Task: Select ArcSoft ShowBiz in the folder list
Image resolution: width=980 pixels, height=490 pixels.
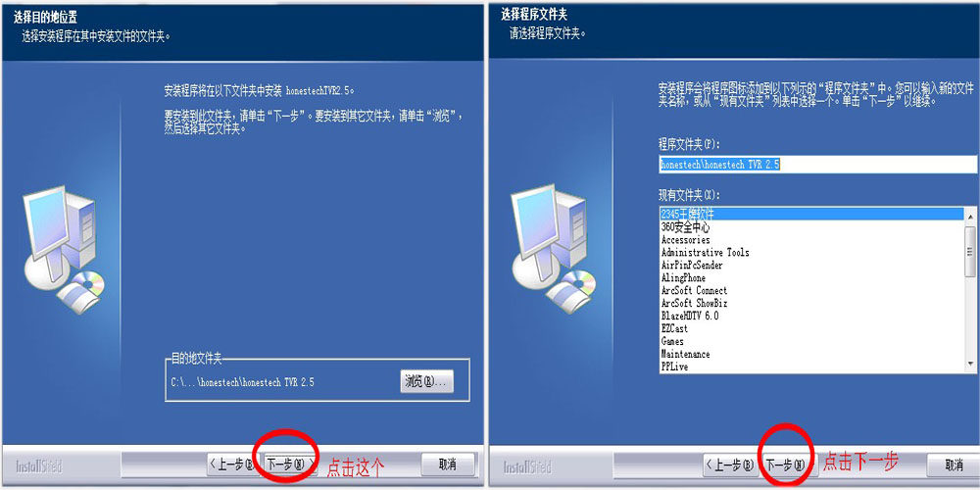Action: 811,303
